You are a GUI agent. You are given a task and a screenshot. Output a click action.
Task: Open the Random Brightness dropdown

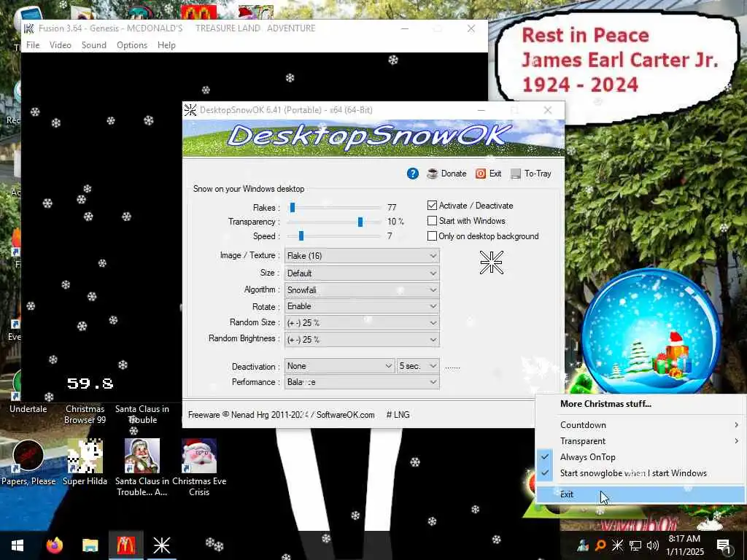point(362,340)
